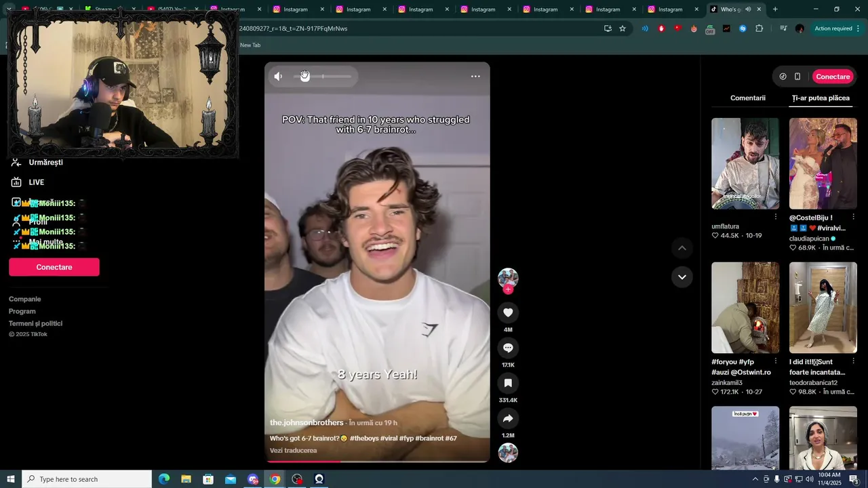Open claudiapuican wedding video thumbnail

coord(823,163)
